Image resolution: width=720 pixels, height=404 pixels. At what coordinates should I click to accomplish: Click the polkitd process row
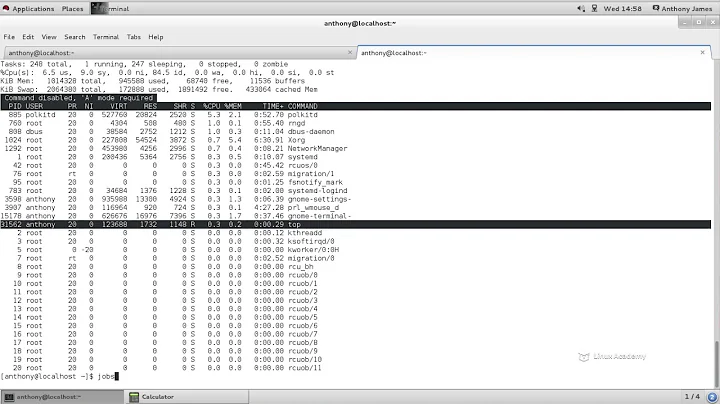tap(355, 115)
